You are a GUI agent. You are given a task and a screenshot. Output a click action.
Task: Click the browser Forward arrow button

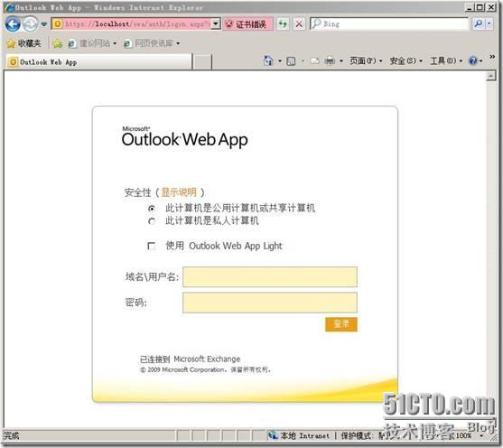pyautogui.click(x=31, y=24)
